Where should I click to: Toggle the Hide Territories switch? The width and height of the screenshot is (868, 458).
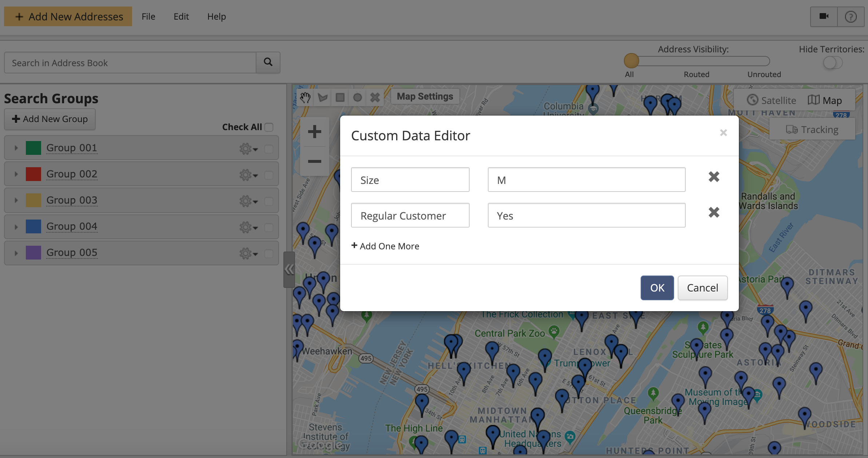pos(832,63)
